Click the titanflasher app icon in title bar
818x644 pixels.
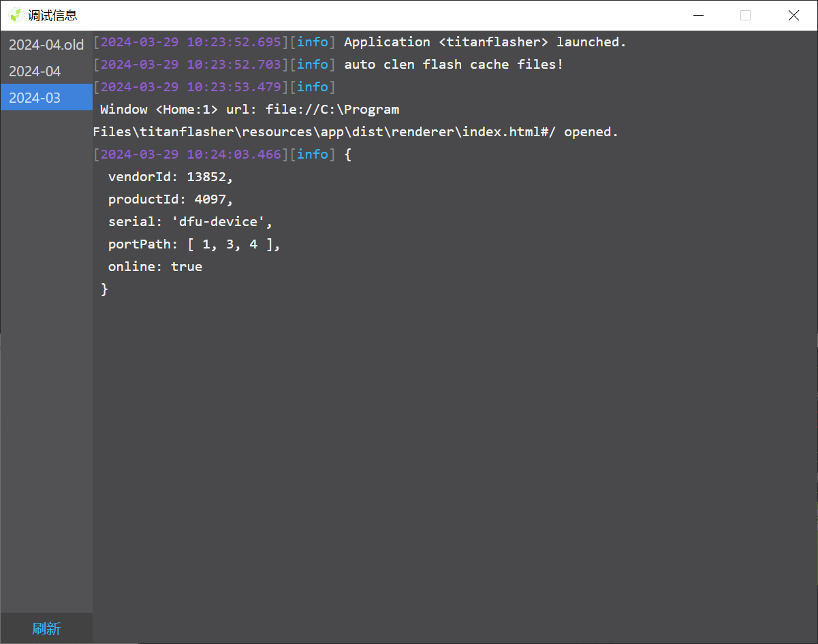click(x=16, y=15)
